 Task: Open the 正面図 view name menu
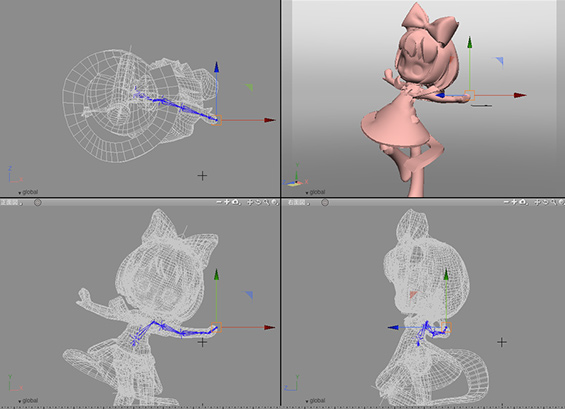click(11, 203)
